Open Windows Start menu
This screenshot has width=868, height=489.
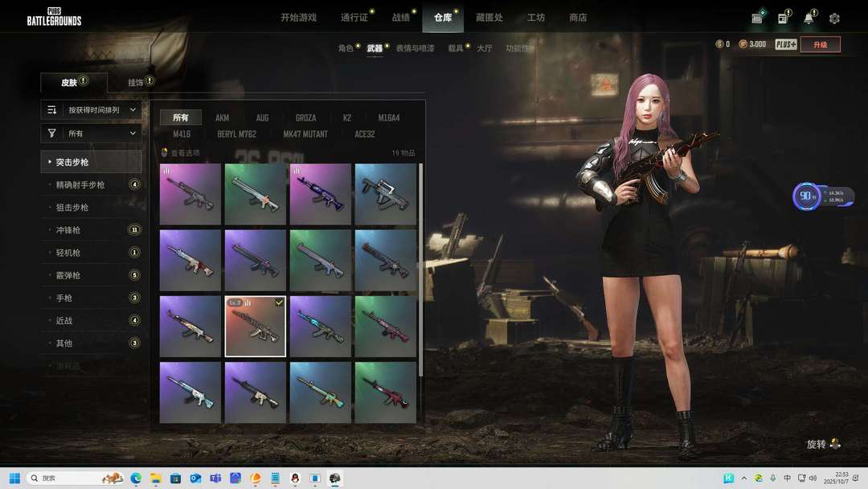click(14, 478)
